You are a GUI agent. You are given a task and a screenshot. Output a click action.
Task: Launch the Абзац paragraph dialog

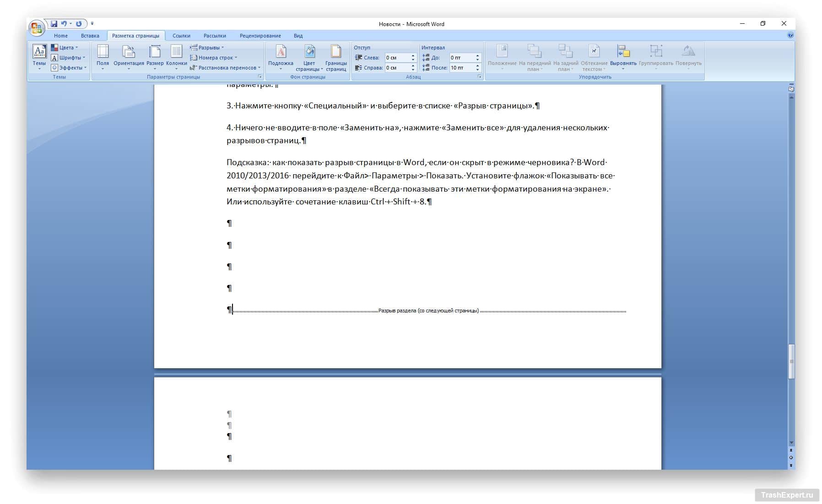click(x=480, y=77)
